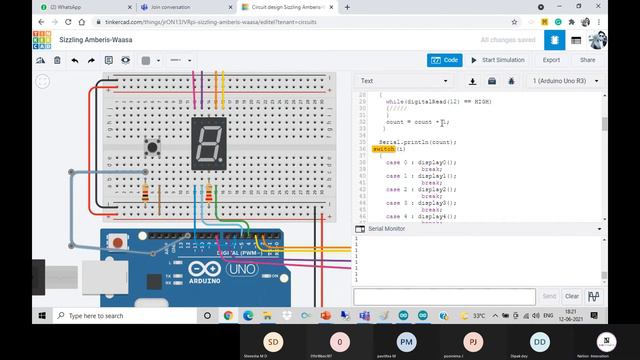Click the Serial.println(count) code line
The height and width of the screenshot is (360, 640).
tap(418, 142)
